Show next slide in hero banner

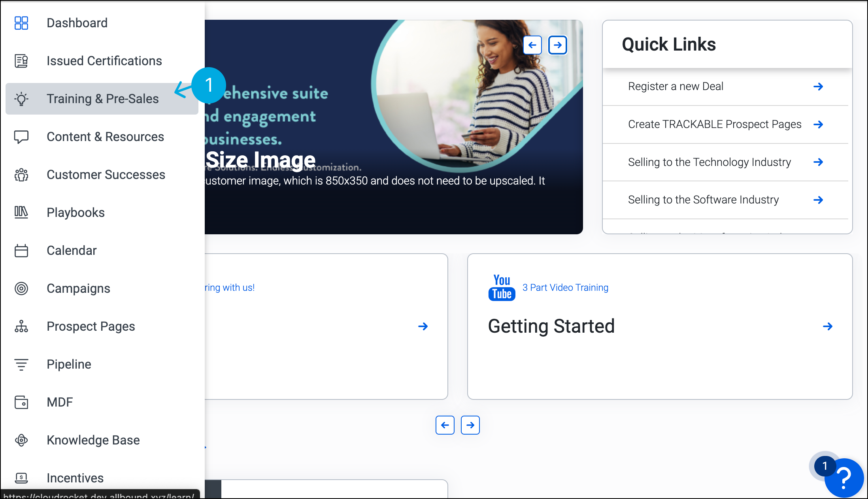[x=558, y=45]
